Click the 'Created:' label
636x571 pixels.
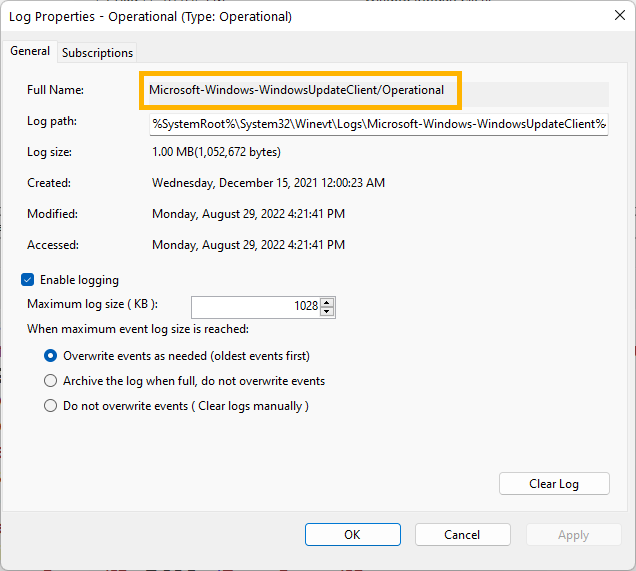[49, 183]
